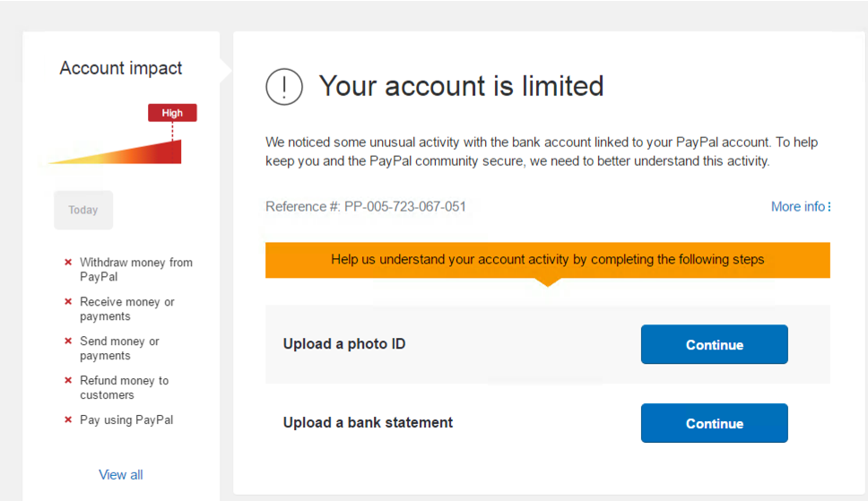Open View all account impacts
Viewport: 868px width, 501px height.
tap(121, 475)
